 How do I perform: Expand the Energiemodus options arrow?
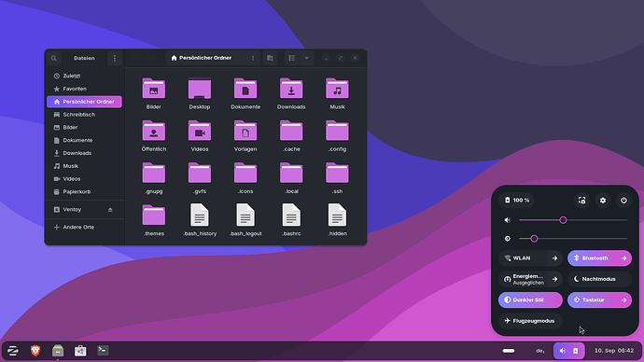pyautogui.click(x=555, y=279)
